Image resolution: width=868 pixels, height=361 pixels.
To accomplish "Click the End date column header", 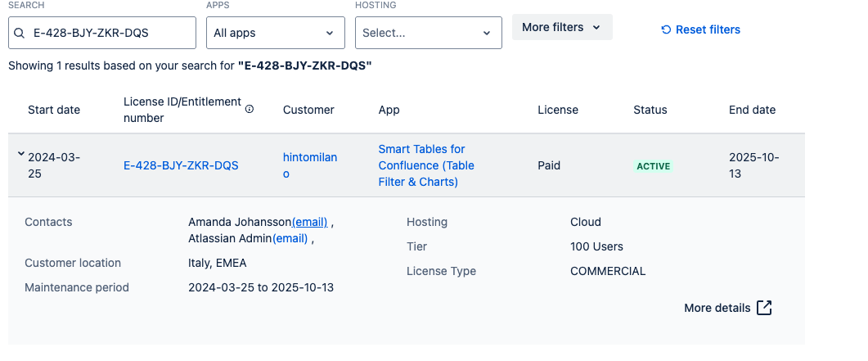I will click(752, 110).
